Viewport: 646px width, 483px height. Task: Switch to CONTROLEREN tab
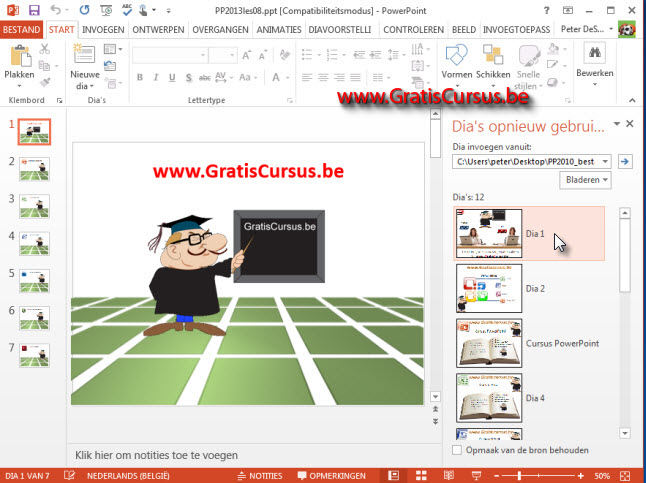(x=413, y=30)
